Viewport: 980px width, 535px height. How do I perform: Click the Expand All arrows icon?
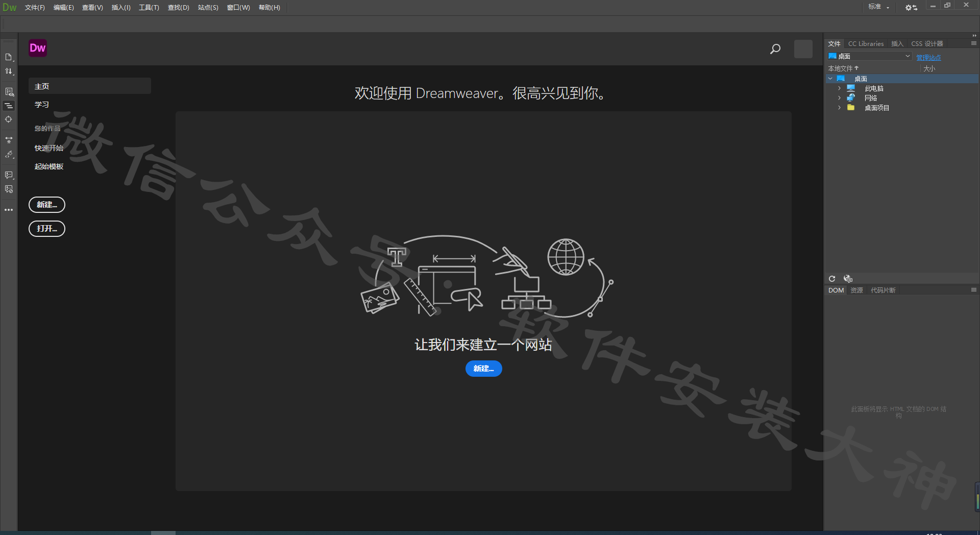click(x=9, y=140)
